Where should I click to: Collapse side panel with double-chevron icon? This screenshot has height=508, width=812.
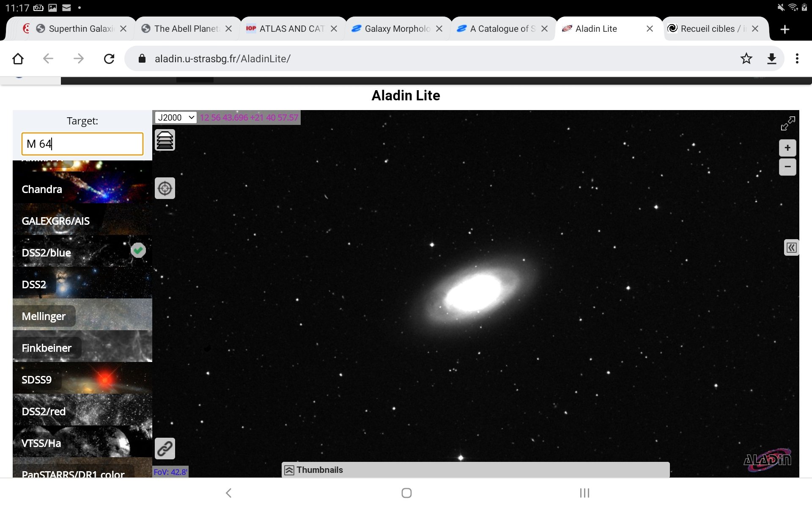pos(791,248)
